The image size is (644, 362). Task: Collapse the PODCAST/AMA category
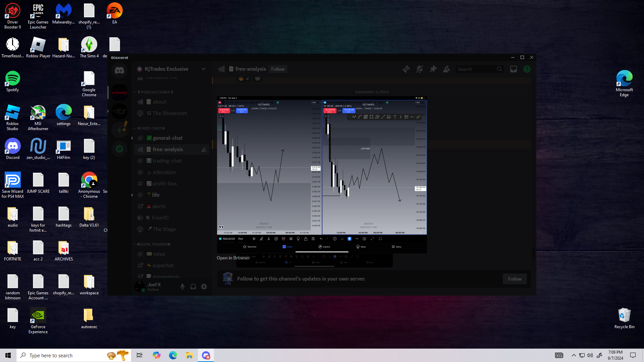coord(155,92)
